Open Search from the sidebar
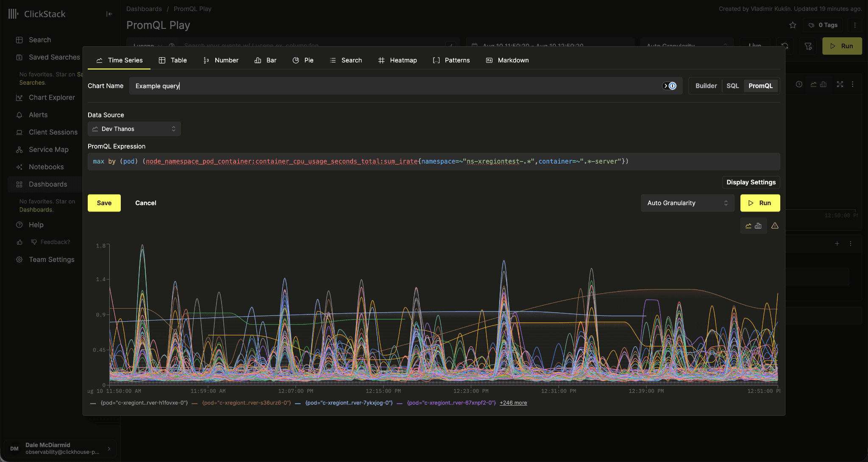This screenshot has width=868, height=462. click(x=40, y=40)
